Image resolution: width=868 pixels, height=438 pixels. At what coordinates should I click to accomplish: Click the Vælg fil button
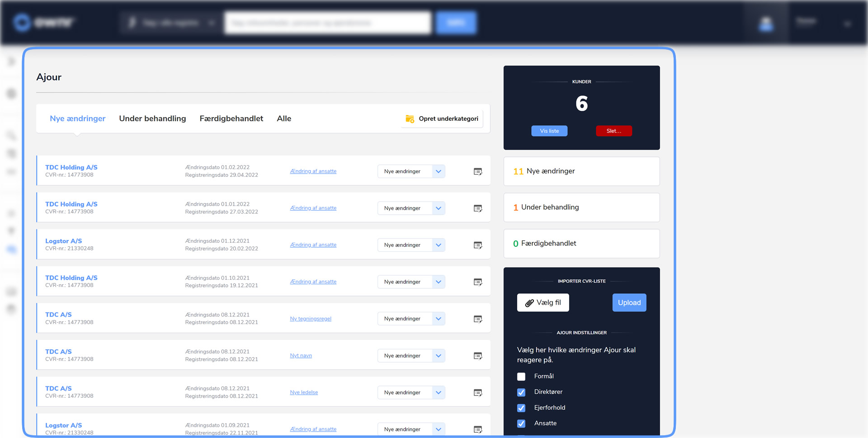543,303
